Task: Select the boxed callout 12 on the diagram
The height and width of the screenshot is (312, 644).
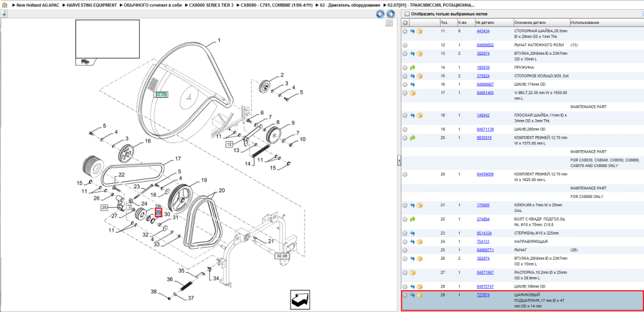Action: 229,144
